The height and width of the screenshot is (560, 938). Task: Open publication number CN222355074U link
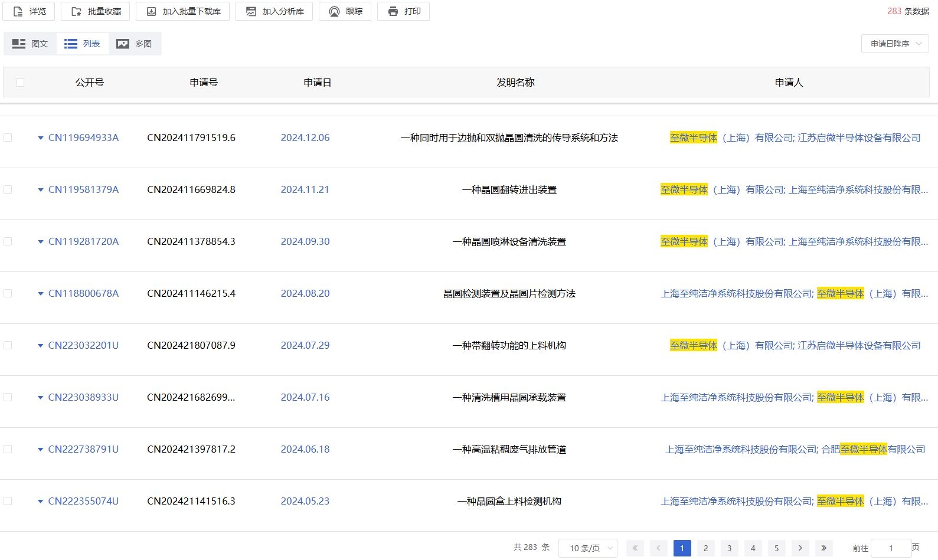tap(83, 501)
